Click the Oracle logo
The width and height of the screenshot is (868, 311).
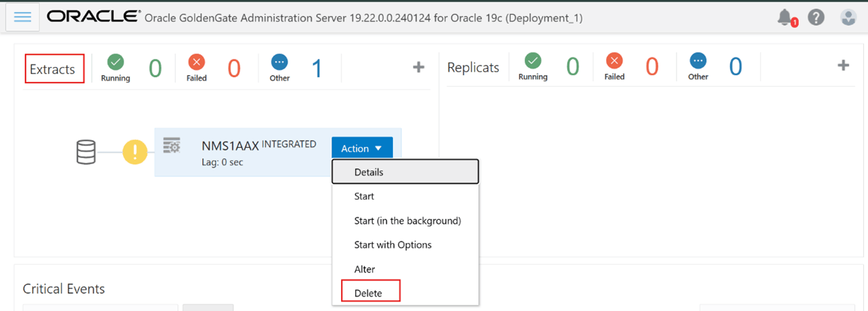point(93,17)
